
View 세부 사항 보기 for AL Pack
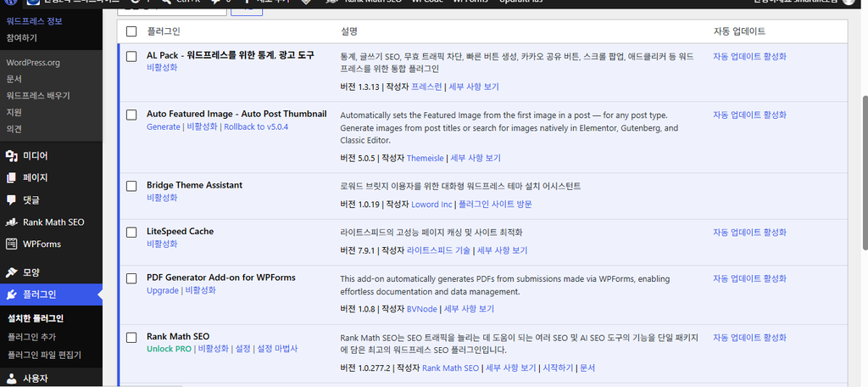[x=473, y=87]
